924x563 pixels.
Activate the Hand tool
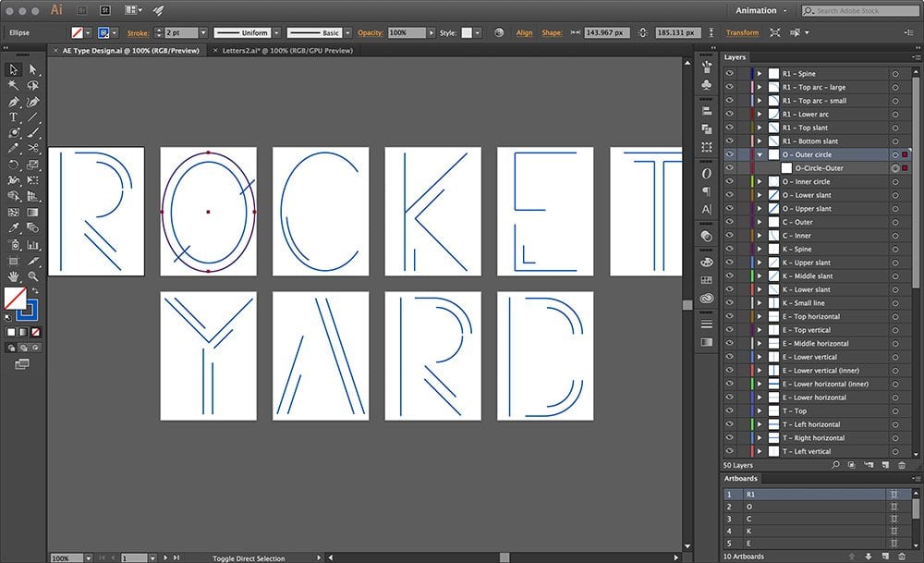(x=14, y=275)
